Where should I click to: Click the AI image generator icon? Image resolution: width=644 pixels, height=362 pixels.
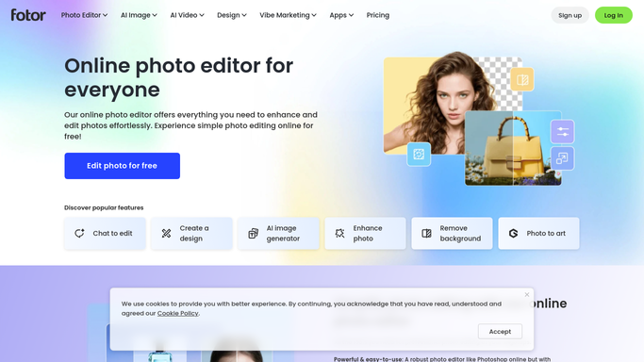point(254,233)
